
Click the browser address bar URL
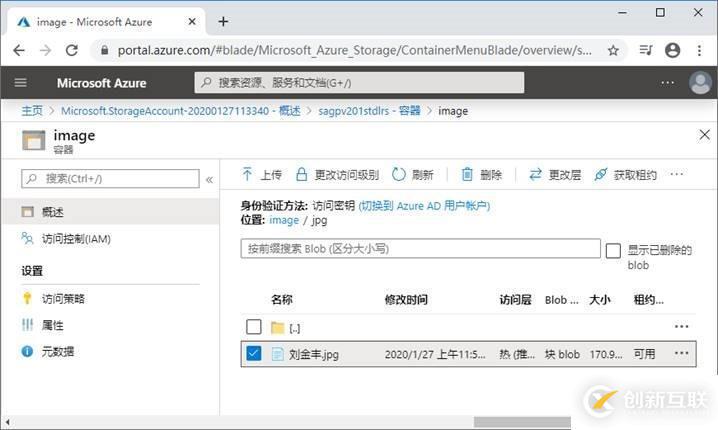pyautogui.click(x=354, y=50)
